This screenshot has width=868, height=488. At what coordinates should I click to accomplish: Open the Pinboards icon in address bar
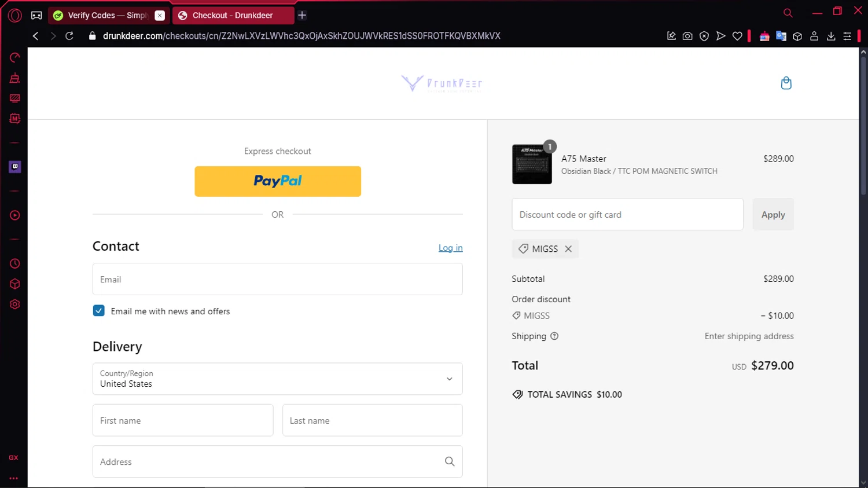(671, 36)
